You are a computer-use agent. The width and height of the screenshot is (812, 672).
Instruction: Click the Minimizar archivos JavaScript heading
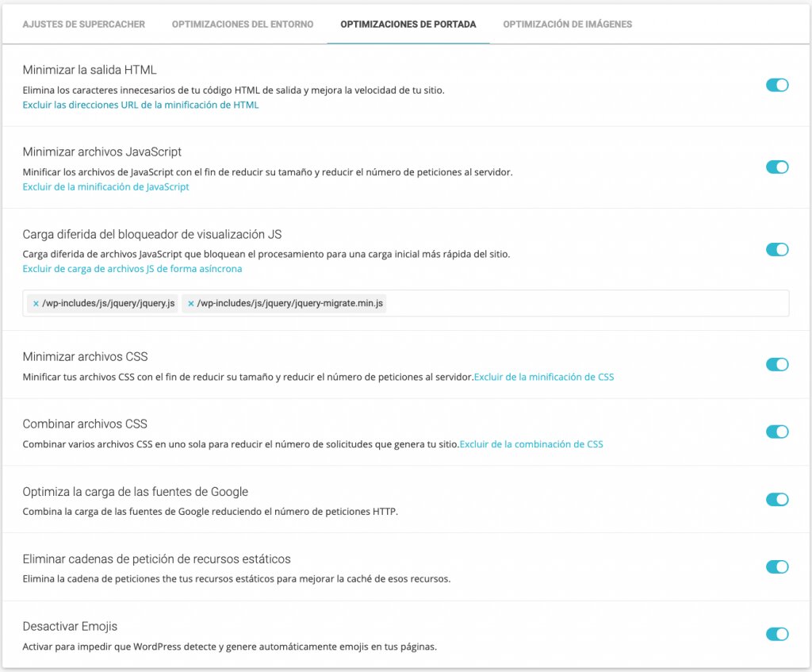click(102, 152)
